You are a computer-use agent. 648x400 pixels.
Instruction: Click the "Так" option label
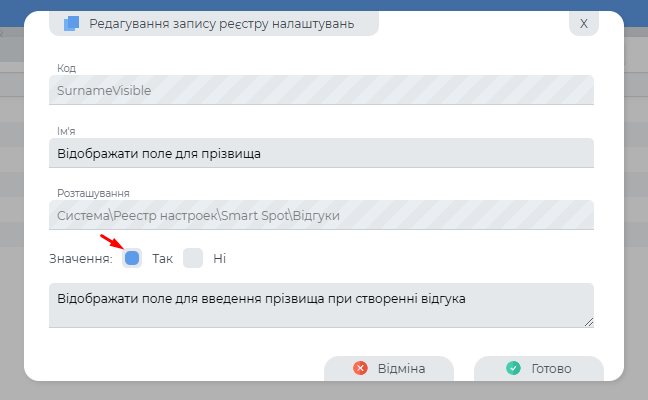click(163, 259)
